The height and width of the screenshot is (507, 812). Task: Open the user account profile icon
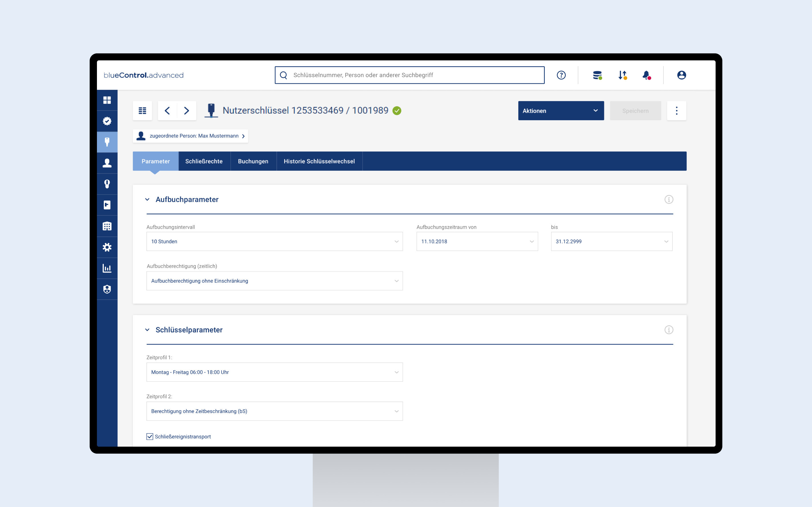point(681,75)
